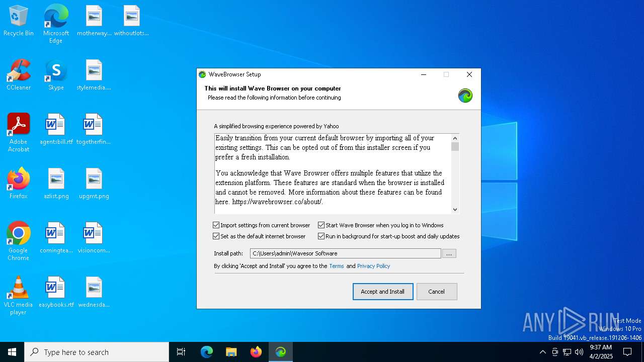Uncheck Import settings from current browser
Screen dimensions: 644x362
216,225
